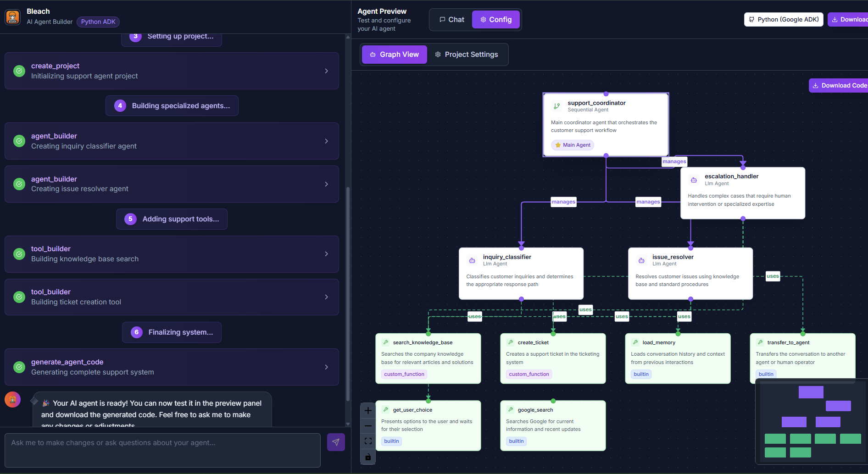Switch to the Config tab
The image size is (868, 474).
tap(496, 20)
